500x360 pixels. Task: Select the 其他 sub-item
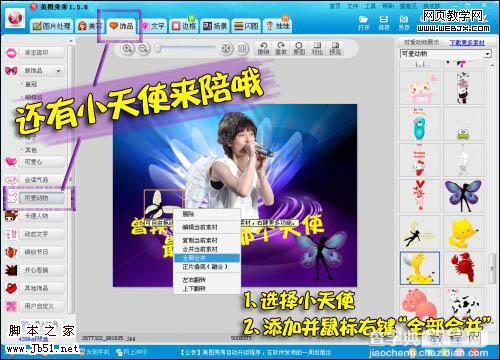[x=31, y=150]
